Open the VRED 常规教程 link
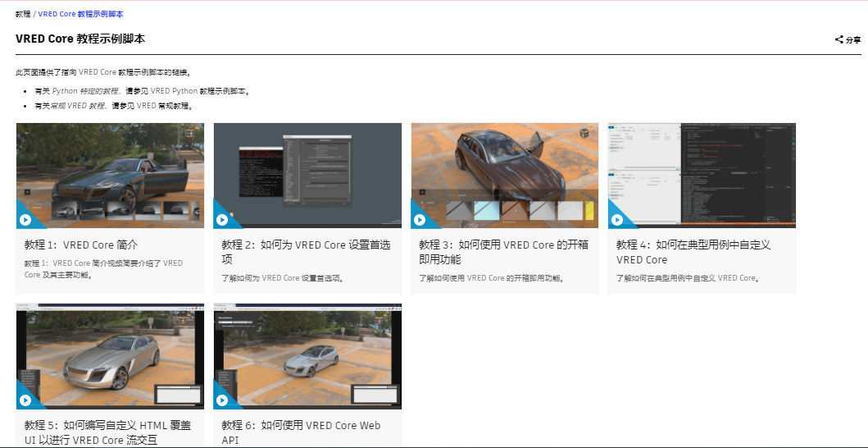868x448 pixels. point(163,106)
